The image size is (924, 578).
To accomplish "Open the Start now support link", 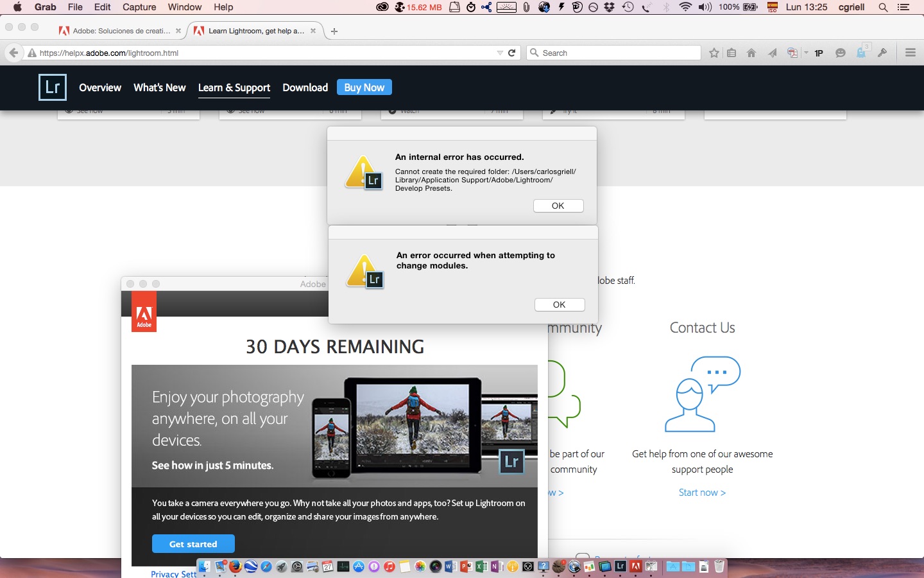I will coord(702,493).
